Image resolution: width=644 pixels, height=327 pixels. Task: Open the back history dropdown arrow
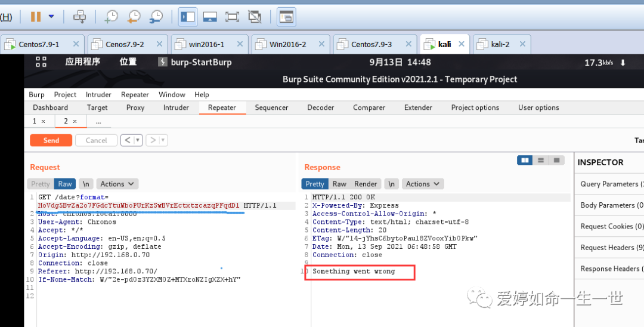pos(138,140)
